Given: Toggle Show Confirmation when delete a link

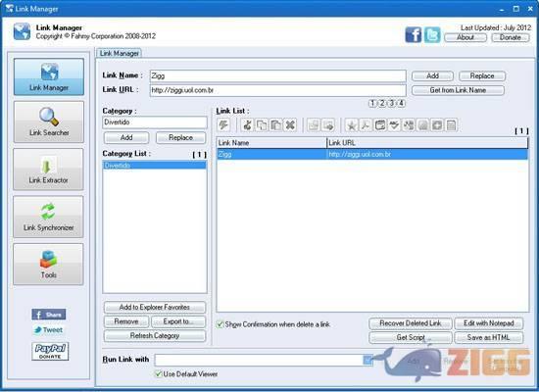Looking at the screenshot, I should pyautogui.click(x=220, y=324).
